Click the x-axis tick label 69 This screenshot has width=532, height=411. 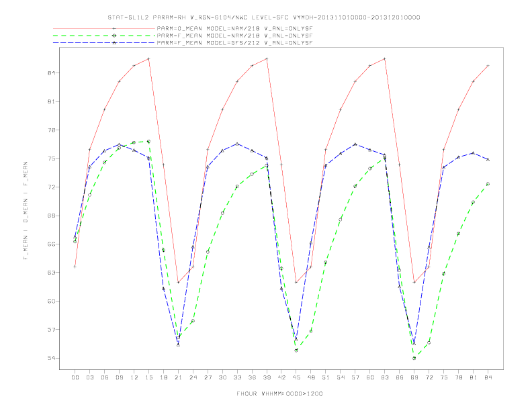414,377
